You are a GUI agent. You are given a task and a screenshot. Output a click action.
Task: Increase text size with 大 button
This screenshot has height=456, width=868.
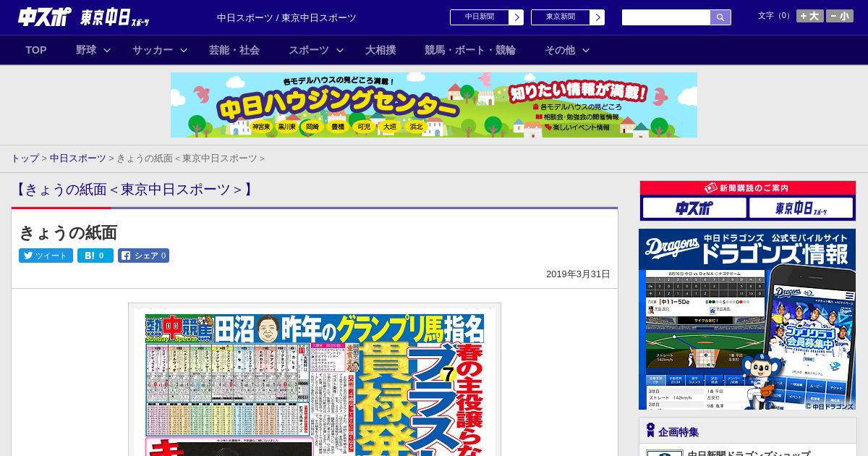(x=810, y=16)
